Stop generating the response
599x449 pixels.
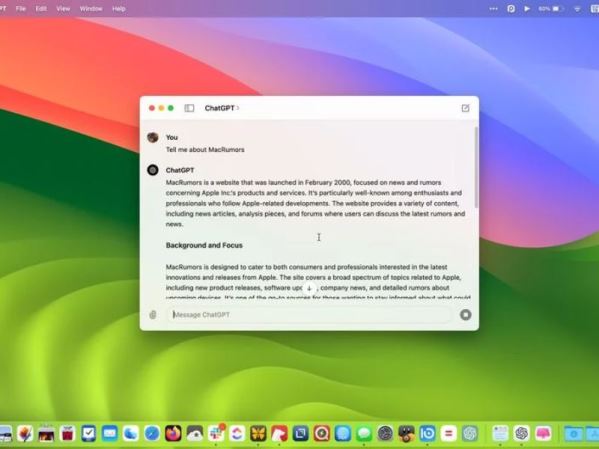pos(465,315)
